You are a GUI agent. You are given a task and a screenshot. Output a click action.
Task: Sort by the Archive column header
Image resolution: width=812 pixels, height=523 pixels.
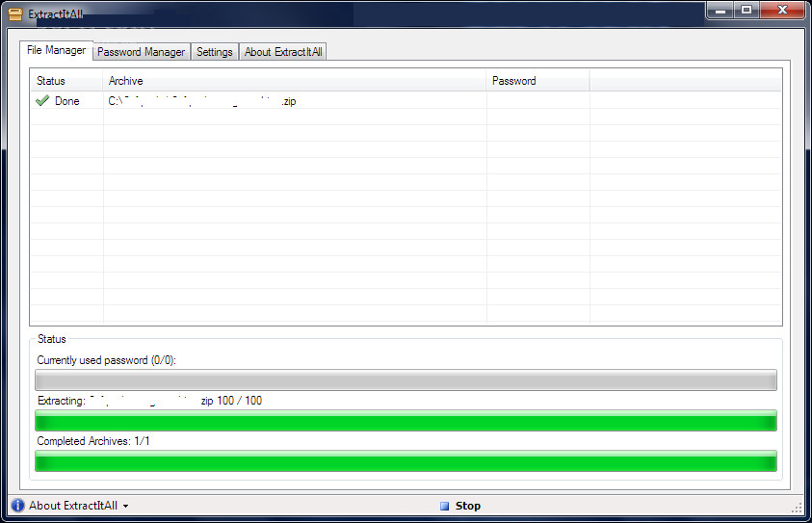click(294, 81)
